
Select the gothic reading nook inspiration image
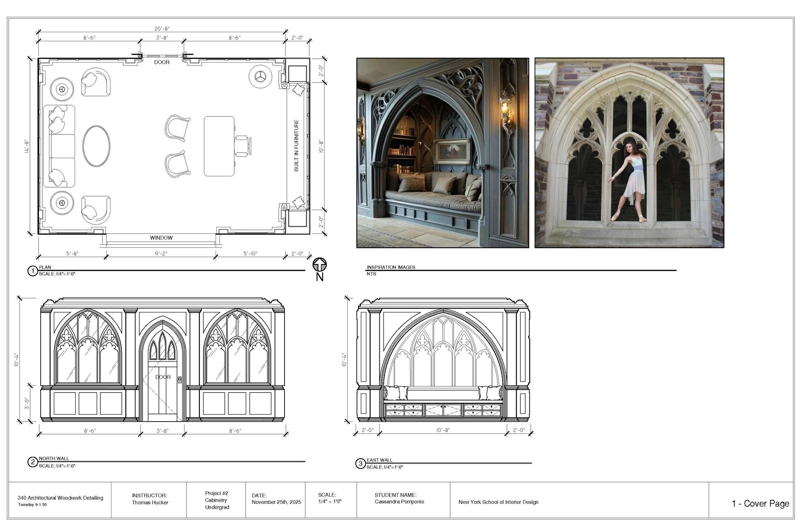pos(442,153)
